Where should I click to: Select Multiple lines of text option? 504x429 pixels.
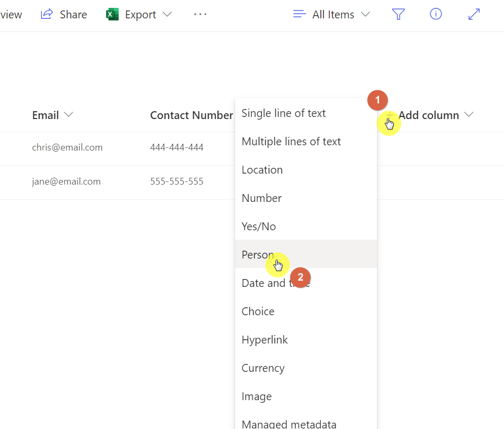(x=306, y=142)
